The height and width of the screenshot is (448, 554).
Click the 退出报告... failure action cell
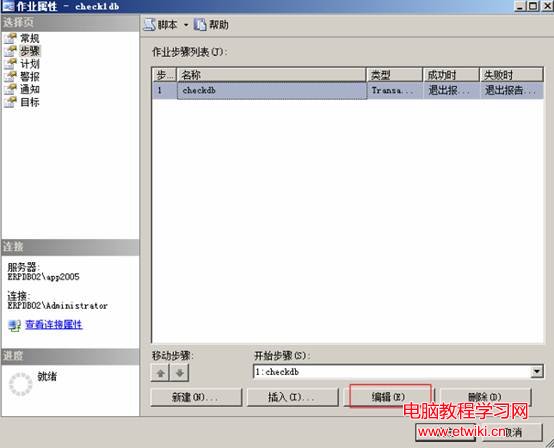click(x=511, y=90)
